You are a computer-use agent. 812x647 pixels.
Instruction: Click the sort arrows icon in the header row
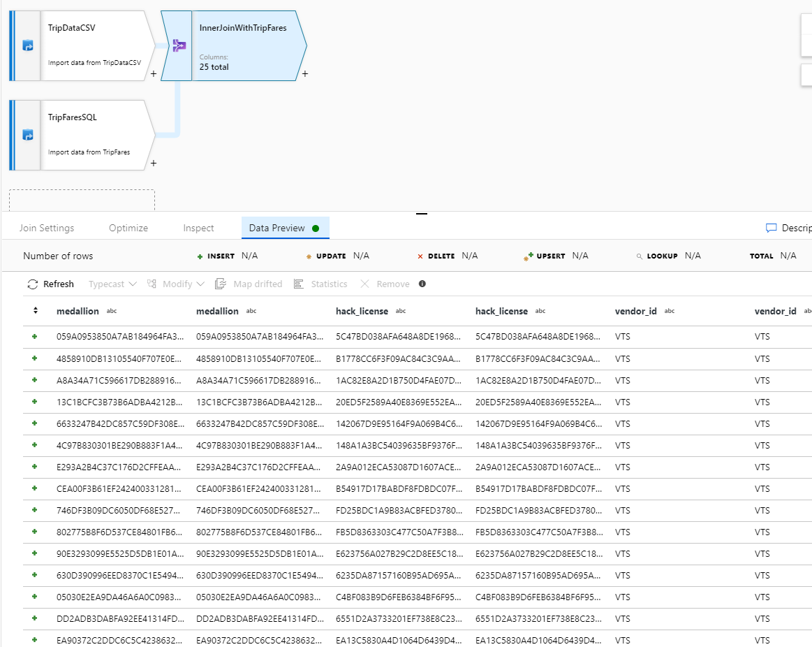coord(35,311)
